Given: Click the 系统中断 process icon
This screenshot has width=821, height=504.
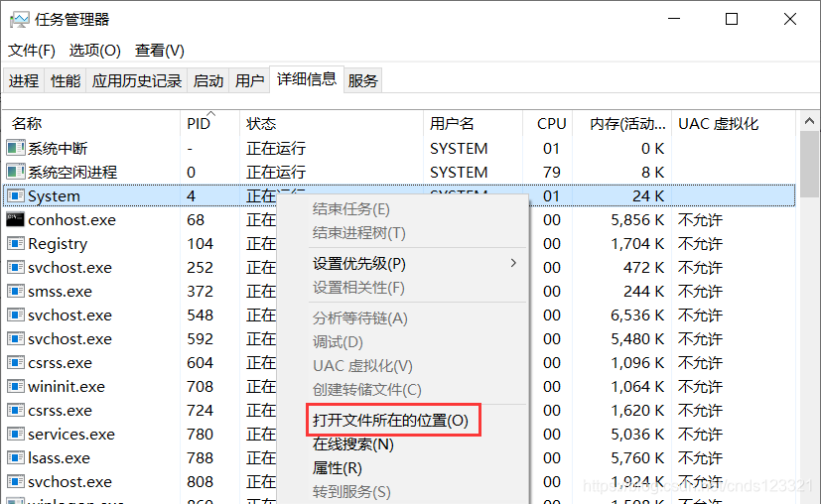Looking at the screenshot, I should point(16,148).
